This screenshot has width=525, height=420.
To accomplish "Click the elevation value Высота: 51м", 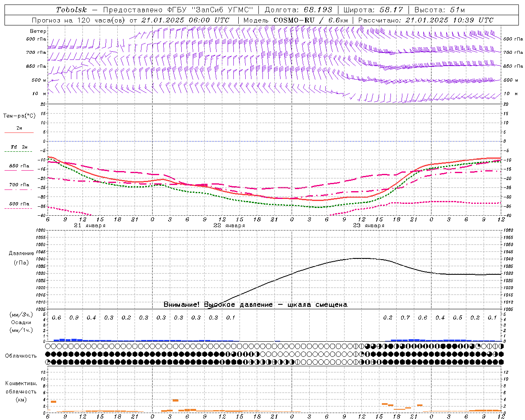I will [439, 10].
